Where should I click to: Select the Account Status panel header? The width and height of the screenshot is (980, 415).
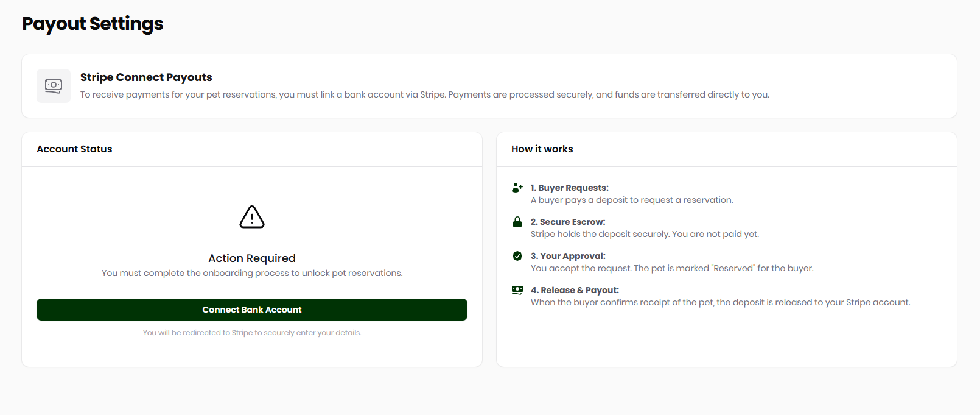tap(74, 149)
